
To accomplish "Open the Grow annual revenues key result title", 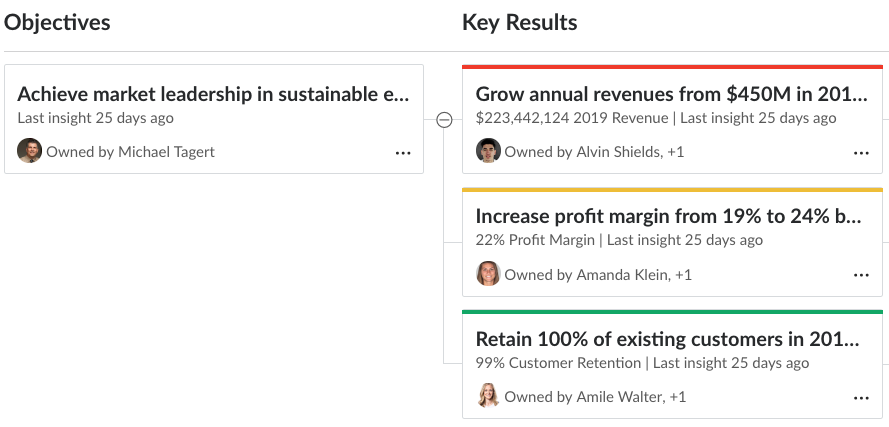I will [x=672, y=94].
